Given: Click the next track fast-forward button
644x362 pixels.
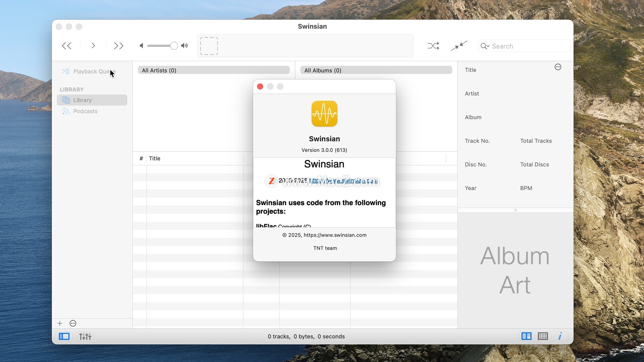Looking at the screenshot, I should pyautogui.click(x=119, y=46).
